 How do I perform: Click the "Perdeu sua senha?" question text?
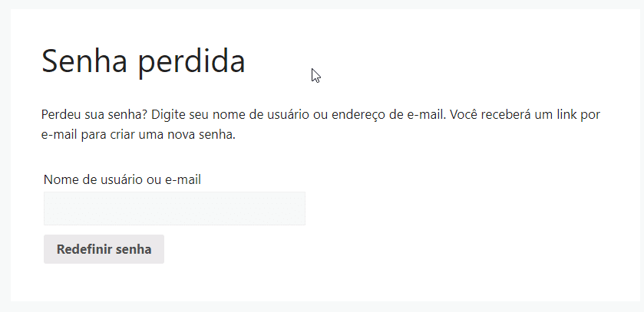pos(94,115)
